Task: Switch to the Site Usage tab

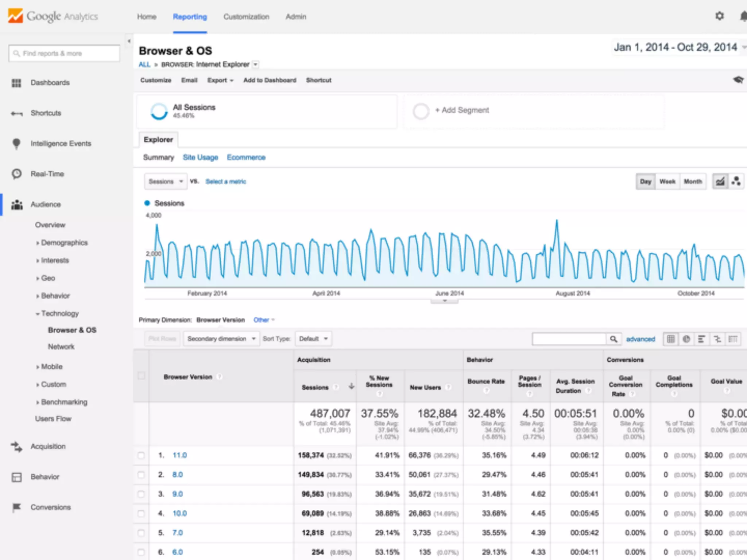Action: (200, 157)
